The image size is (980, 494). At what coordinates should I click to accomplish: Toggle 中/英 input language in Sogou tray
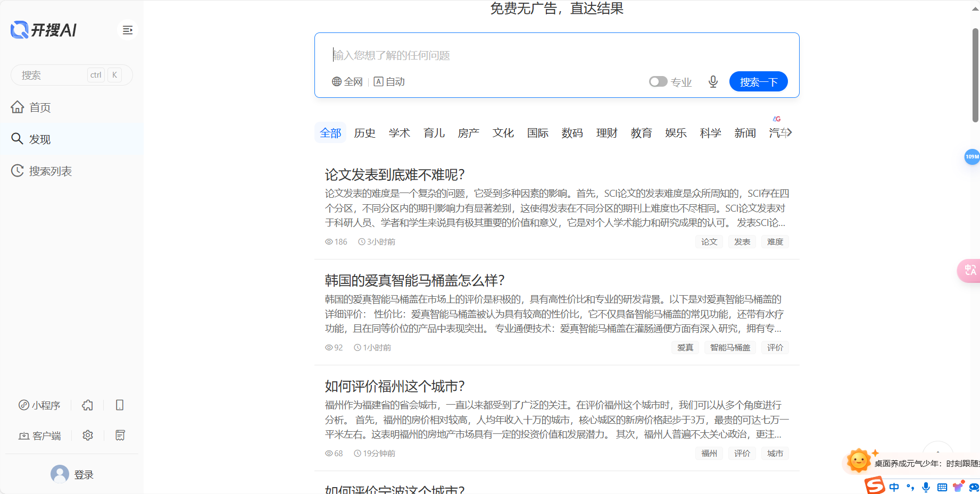(894, 487)
